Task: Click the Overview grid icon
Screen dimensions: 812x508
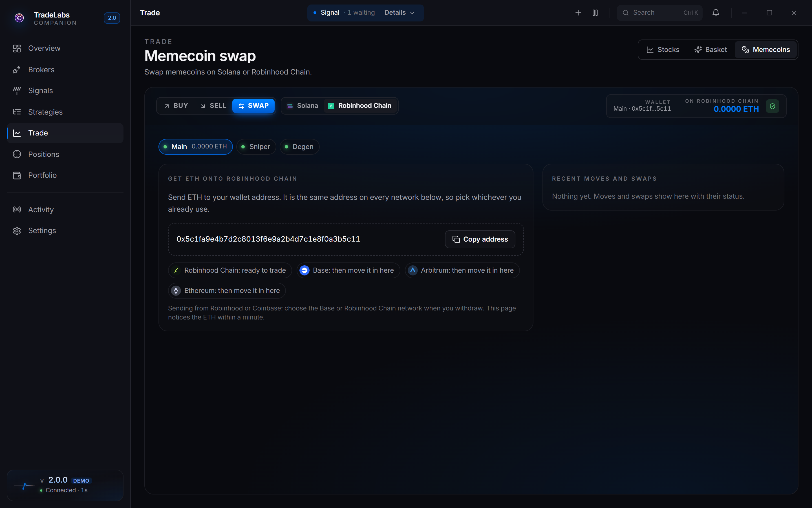Action: [x=17, y=48]
